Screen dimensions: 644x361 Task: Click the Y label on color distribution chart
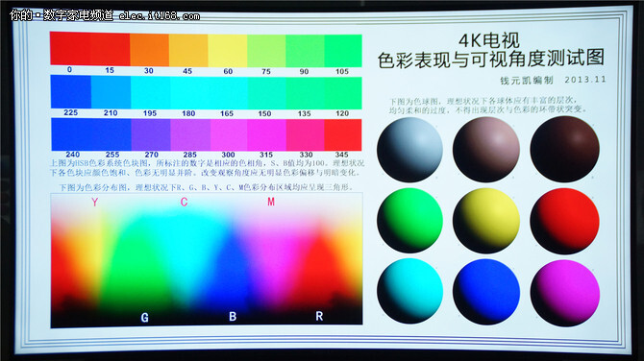95,202
